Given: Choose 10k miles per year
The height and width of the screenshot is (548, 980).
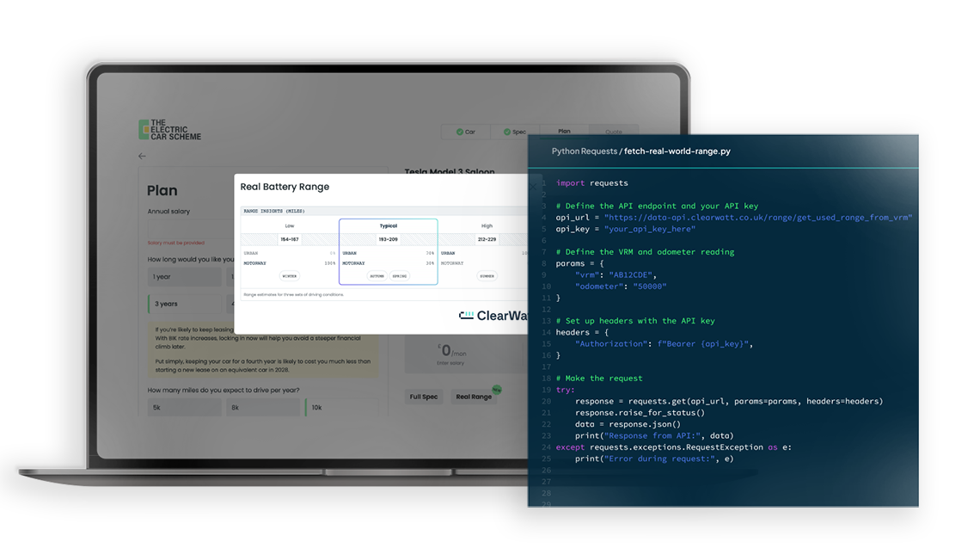Looking at the screenshot, I should click(x=341, y=408).
